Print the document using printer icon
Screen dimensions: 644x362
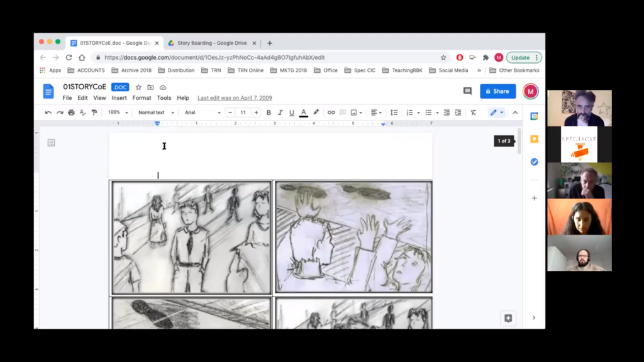point(72,112)
